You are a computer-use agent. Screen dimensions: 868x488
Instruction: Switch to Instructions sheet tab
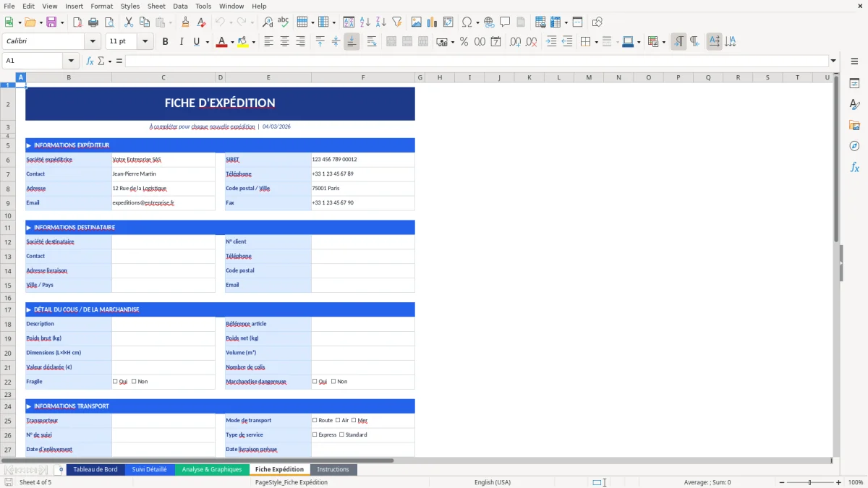point(333,469)
